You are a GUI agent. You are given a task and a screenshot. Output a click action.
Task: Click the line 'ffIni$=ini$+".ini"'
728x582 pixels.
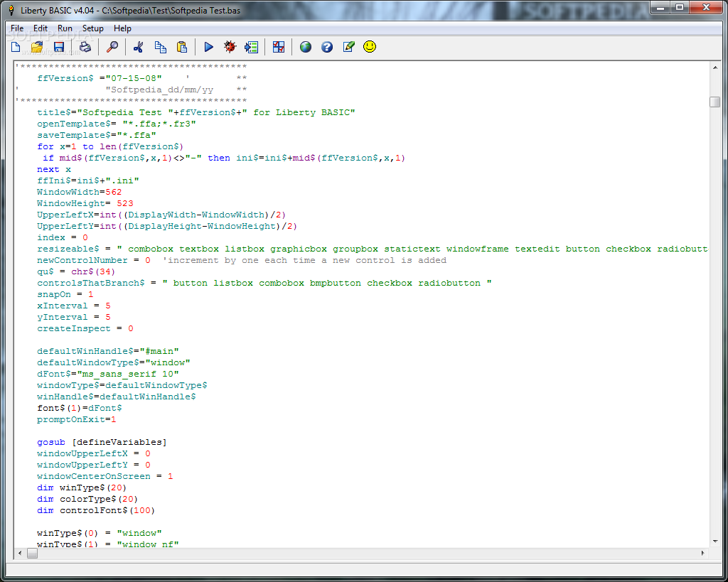click(87, 180)
